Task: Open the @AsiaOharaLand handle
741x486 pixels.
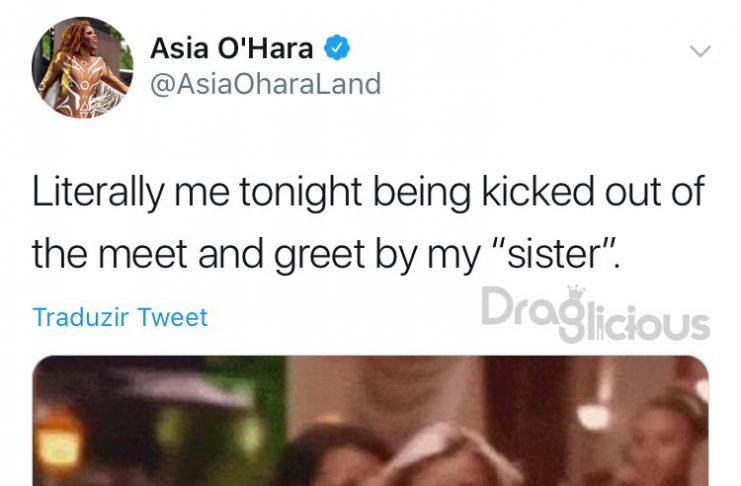Action: click(x=266, y=84)
